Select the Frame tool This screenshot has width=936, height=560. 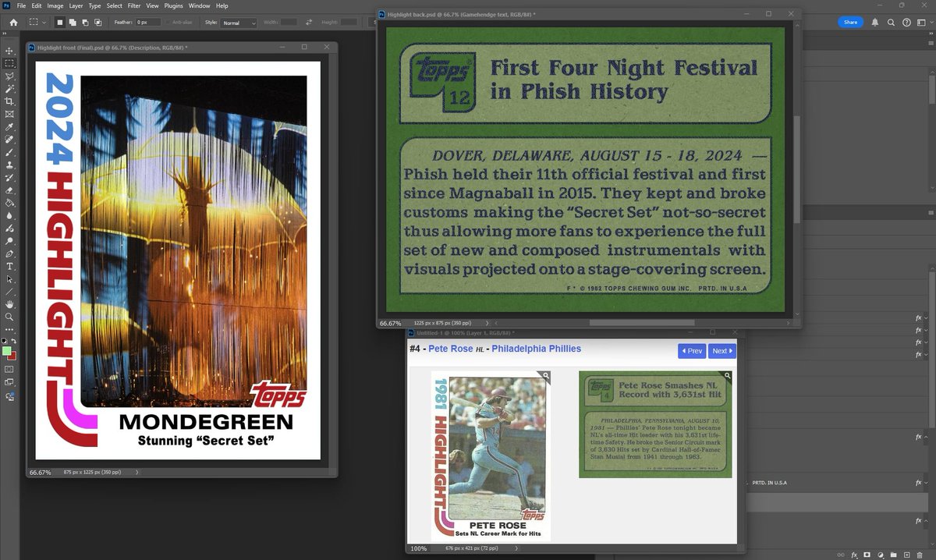(9, 114)
